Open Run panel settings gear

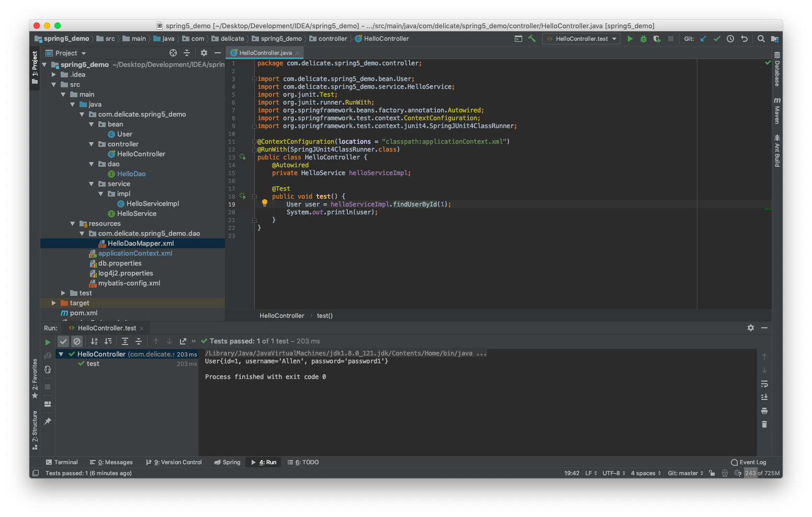click(x=751, y=328)
